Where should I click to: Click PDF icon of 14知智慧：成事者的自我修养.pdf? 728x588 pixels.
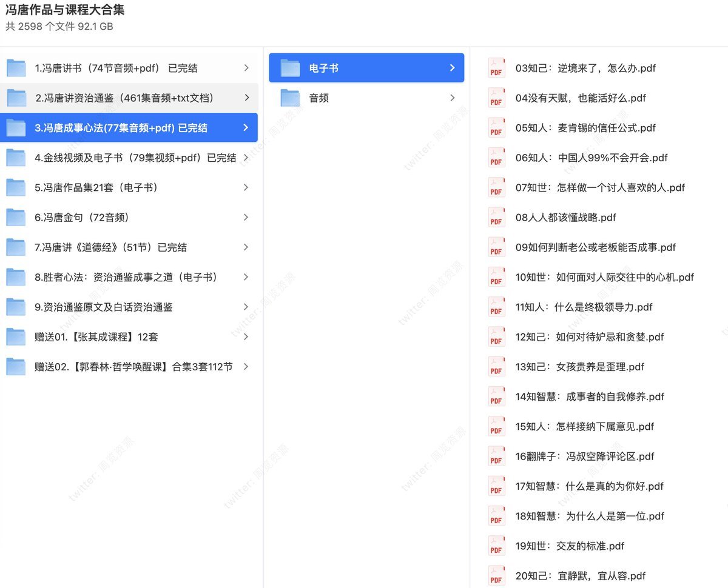[497, 396]
